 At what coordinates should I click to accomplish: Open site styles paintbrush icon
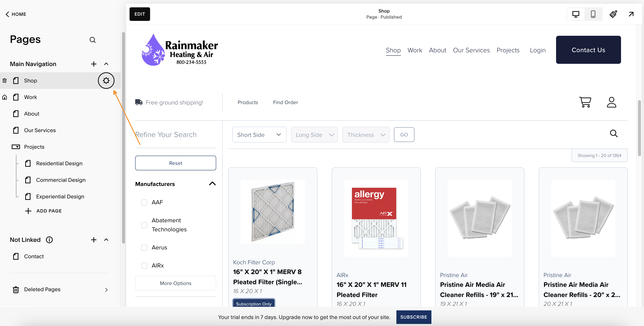pyautogui.click(x=613, y=14)
